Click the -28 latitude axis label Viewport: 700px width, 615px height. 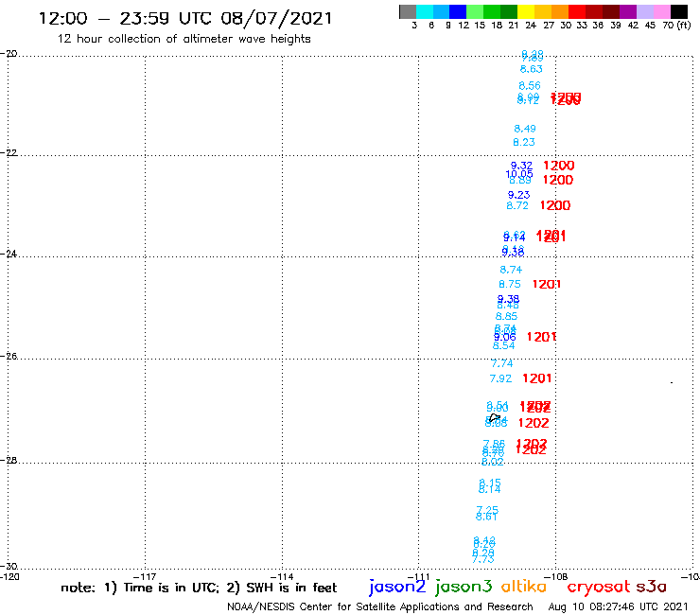[9, 460]
